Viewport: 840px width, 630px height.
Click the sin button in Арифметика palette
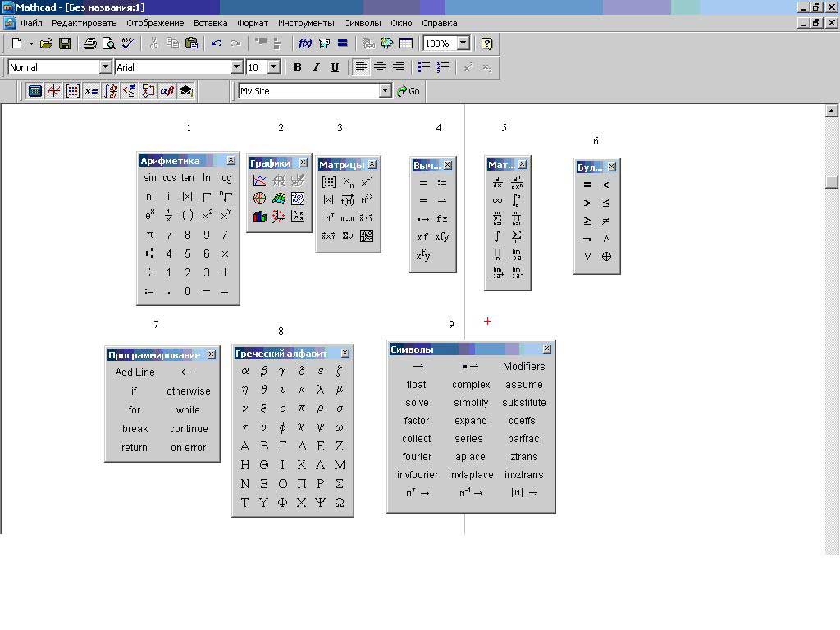coord(150,178)
